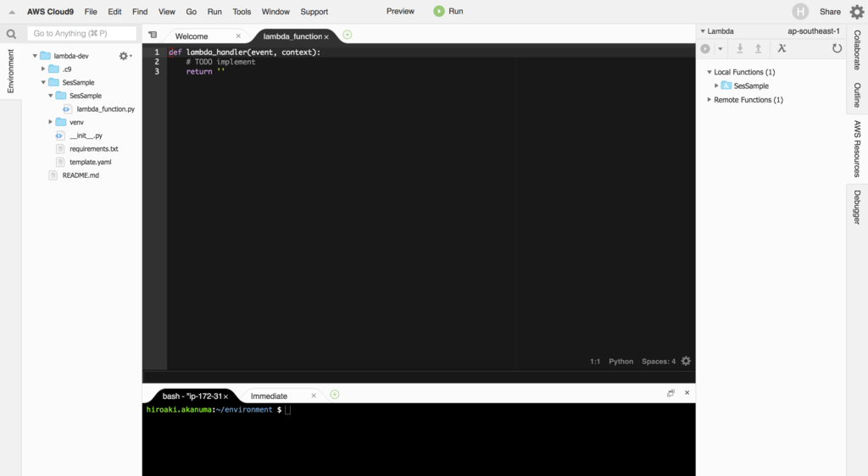Switch to the Welcome tab

[192, 36]
